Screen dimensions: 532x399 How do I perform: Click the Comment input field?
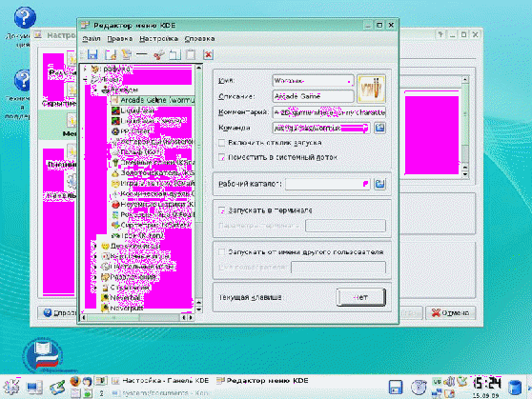point(329,112)
